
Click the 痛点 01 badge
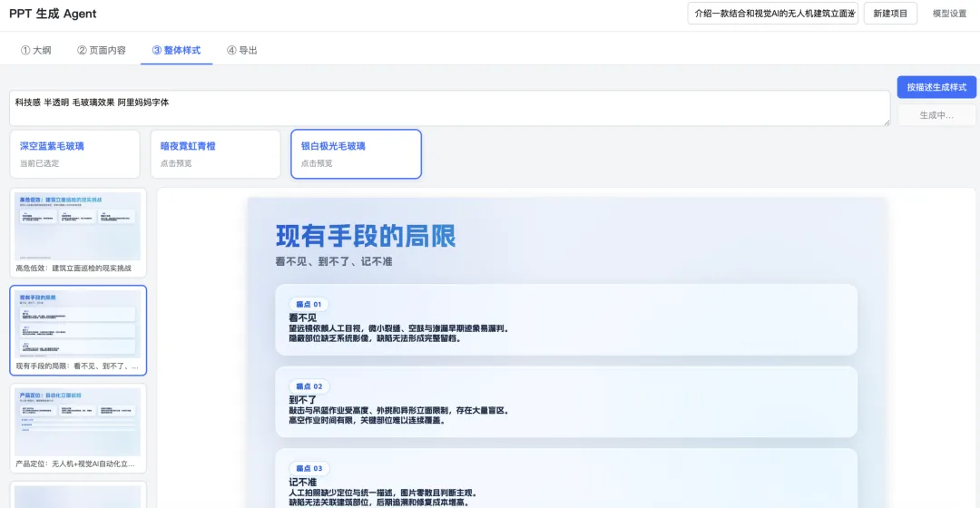click(x=309, y=304)
